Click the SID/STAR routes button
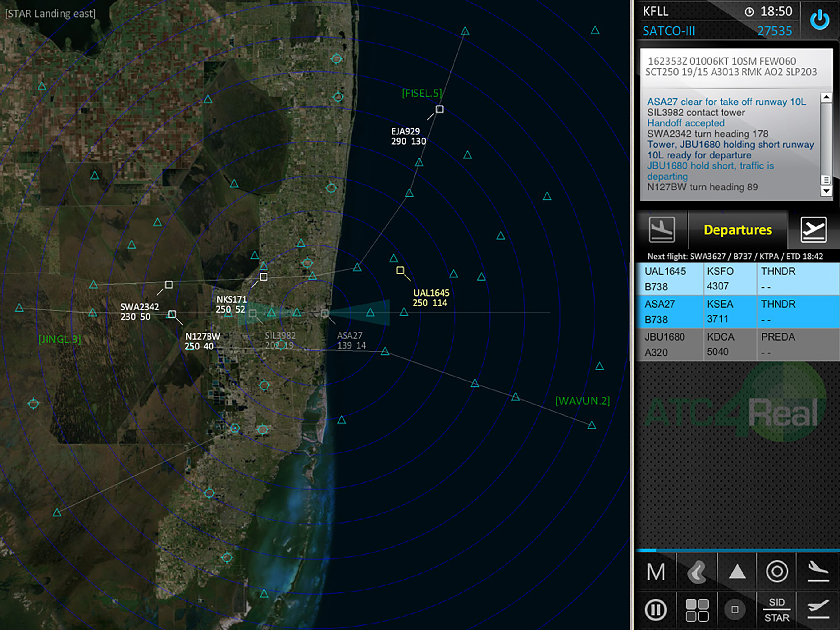The width and height of the screenshot is (840, 630). click(777, 609)
